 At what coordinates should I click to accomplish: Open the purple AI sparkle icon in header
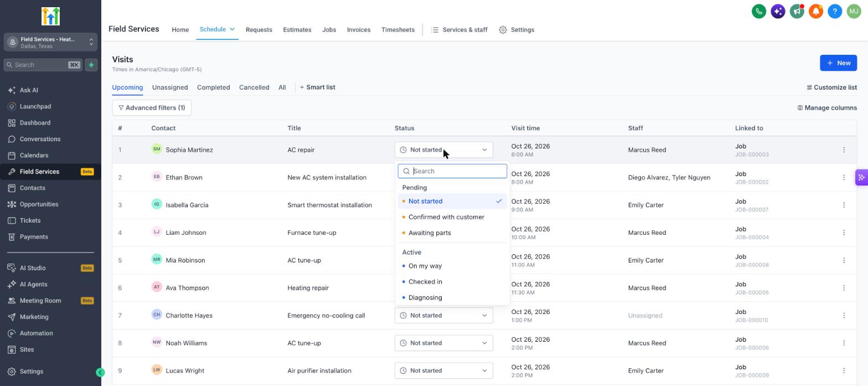[778, 11]
